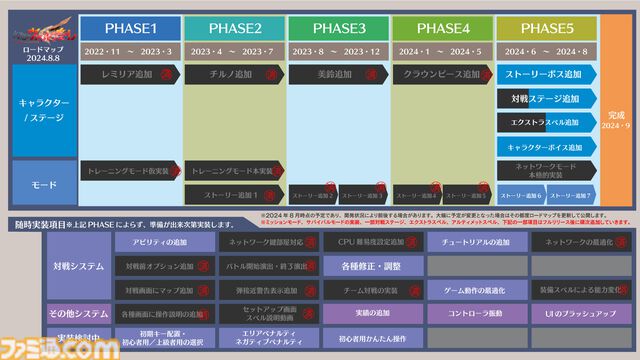The width and height of the screenshot is (640, 360).
Task: Select the PHASE3 header
Action: pos(339,28)
